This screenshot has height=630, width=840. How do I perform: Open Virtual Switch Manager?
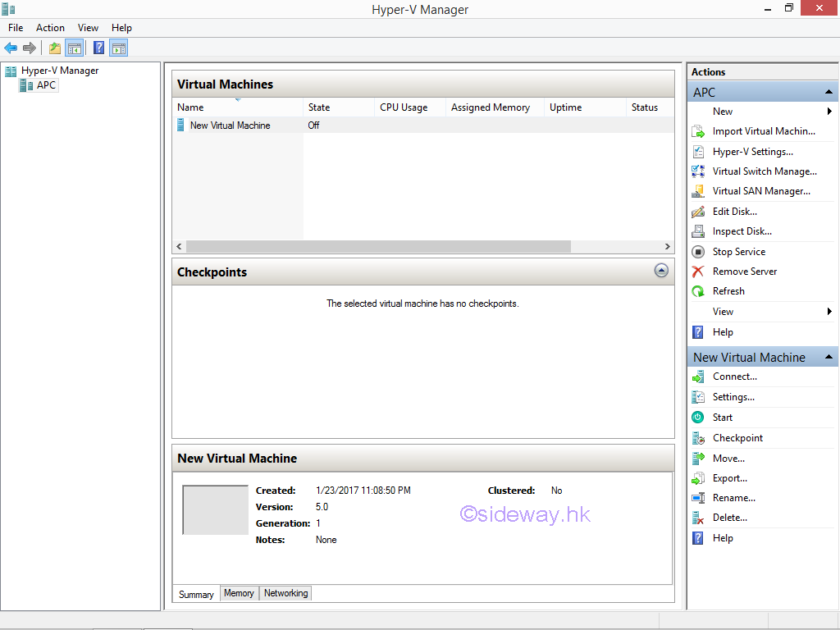(x=764, y=171)
